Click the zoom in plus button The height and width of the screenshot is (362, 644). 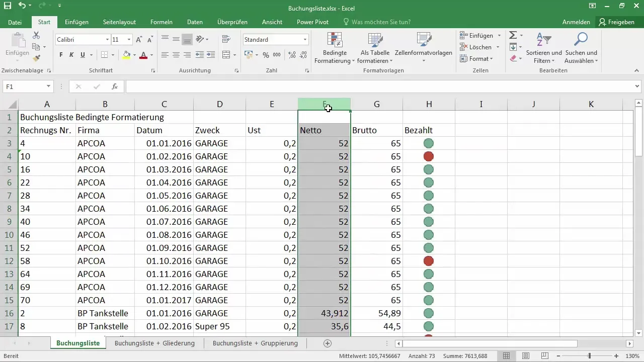(617, 356)
